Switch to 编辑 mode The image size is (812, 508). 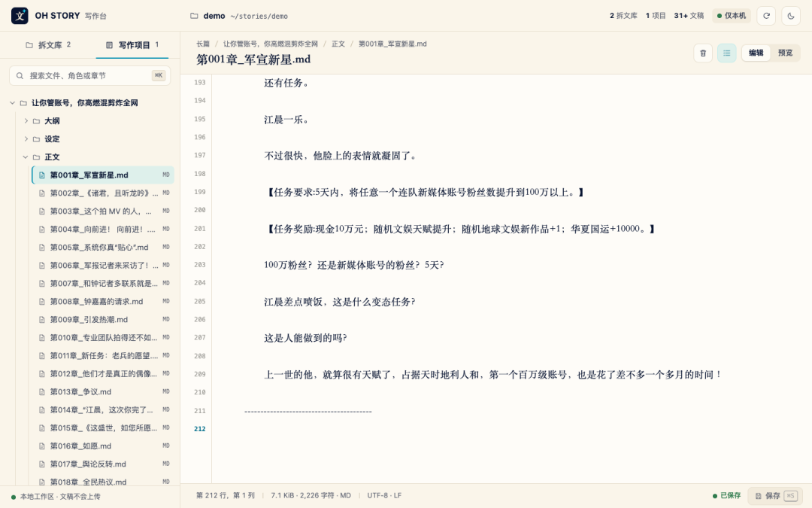756,53
